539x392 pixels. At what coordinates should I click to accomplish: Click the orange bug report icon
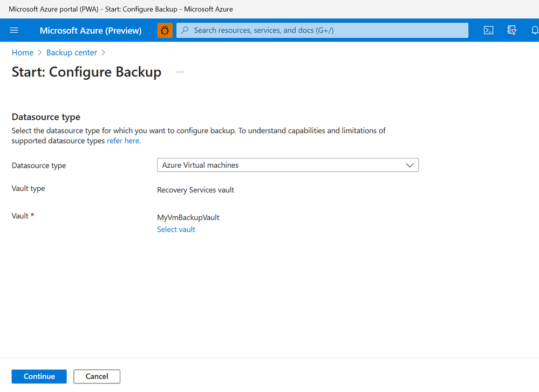click(165, 30)
